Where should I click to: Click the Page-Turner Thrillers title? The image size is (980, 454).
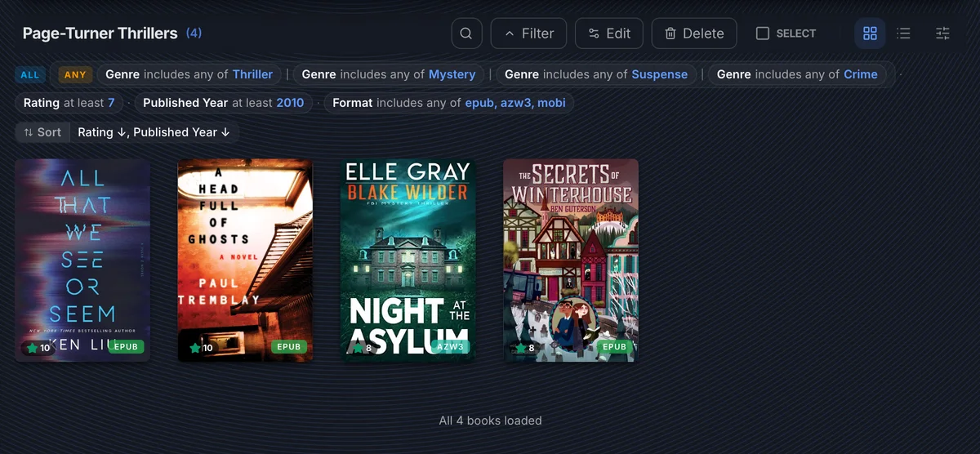[100, 33]
